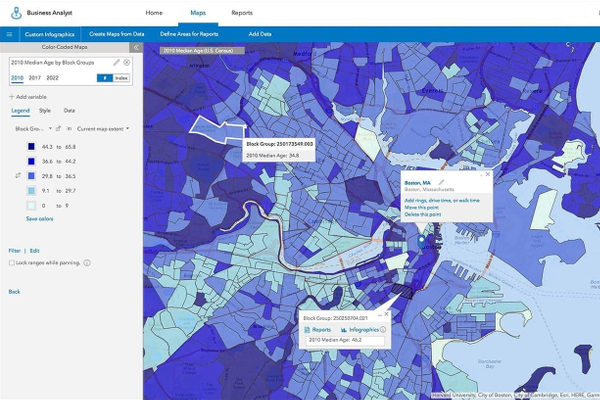Click the Save colors link
Viewport: 600px width, 400px height.
click(40, 218)
